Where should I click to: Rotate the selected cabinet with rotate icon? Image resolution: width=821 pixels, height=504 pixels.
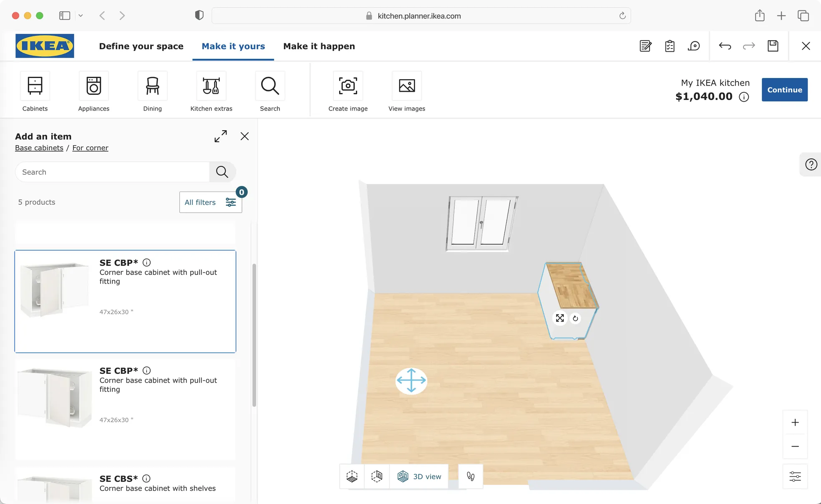click(x=575, y=318)
